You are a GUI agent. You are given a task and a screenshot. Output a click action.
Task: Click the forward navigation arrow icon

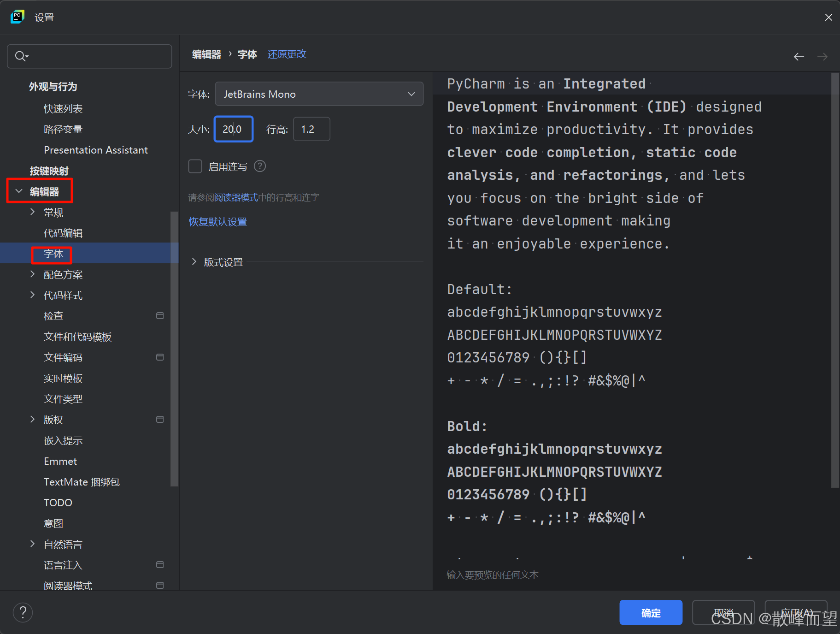[822, 57]
